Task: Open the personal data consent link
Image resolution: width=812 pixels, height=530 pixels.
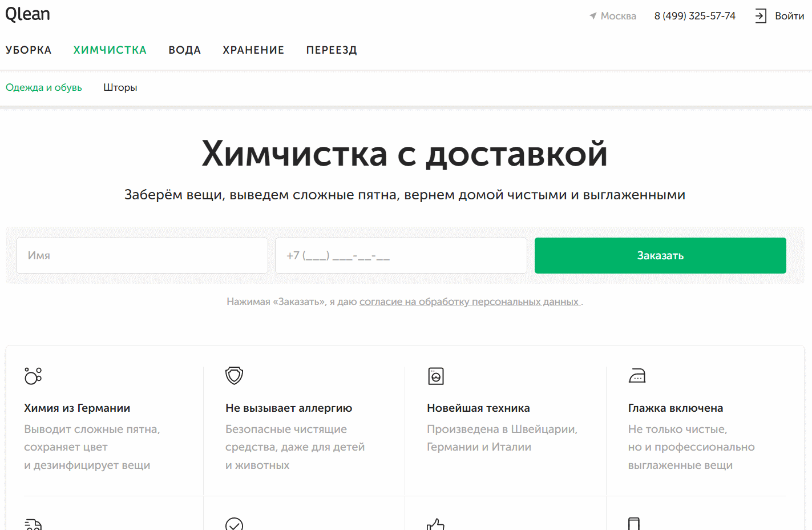Action: pos(469,302)
